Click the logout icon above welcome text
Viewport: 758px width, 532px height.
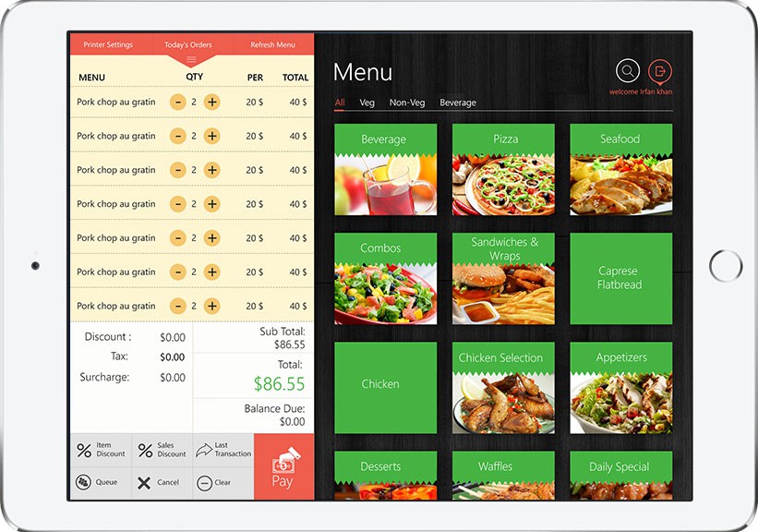(660, 71)
